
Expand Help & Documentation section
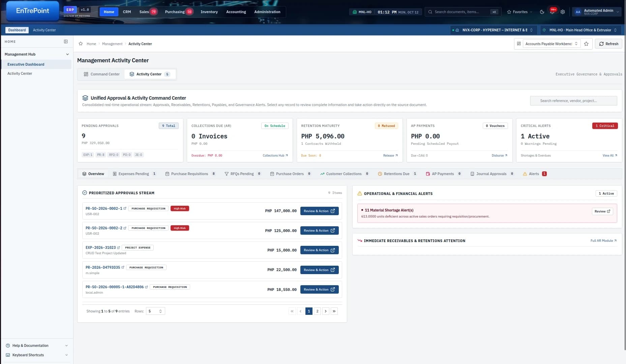pyautogui.click(x=37, y=345)
